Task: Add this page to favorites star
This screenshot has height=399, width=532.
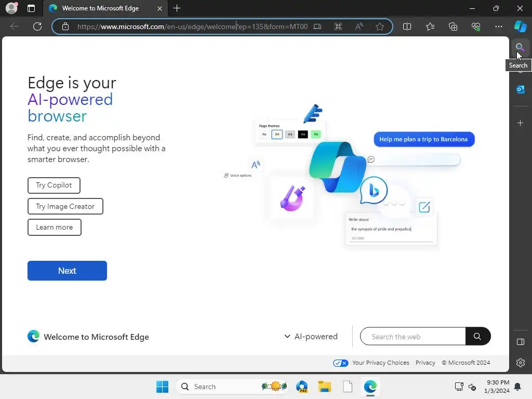Action: click(380, 26)
